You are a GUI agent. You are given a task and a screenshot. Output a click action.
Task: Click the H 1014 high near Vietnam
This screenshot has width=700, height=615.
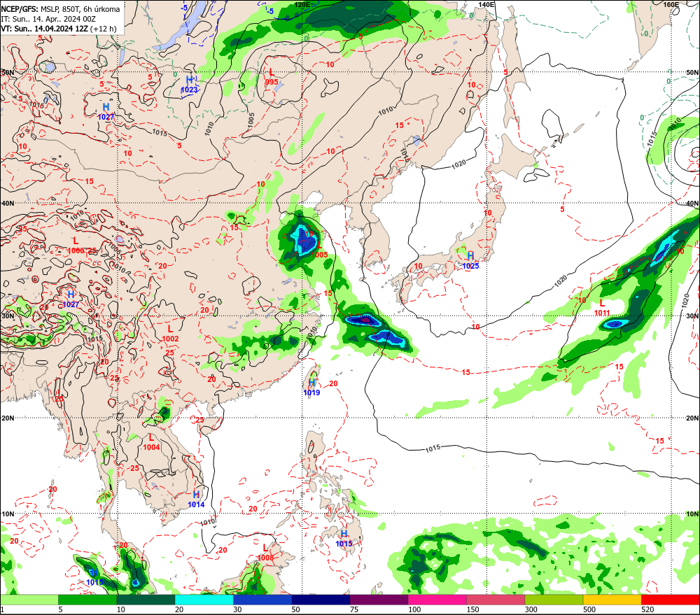point(196,500)
